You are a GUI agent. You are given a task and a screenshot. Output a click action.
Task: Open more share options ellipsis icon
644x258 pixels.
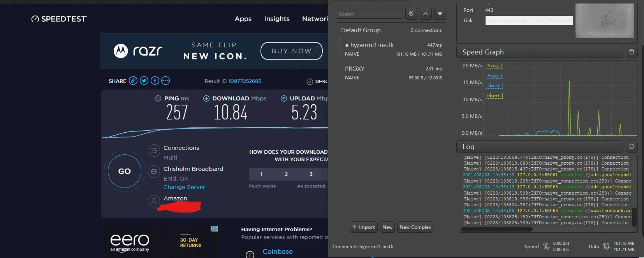pyautogui.click(x=165, y=81)
